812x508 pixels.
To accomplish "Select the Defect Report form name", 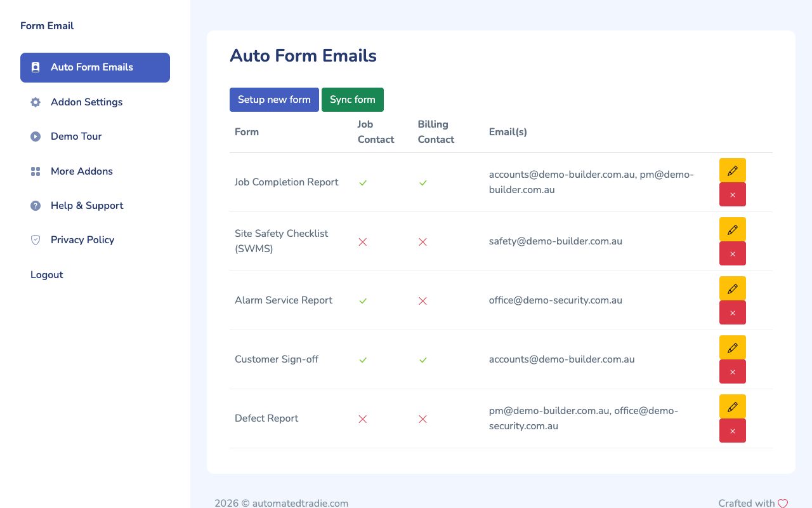I will pyautogui.click(x=266, y=418).
